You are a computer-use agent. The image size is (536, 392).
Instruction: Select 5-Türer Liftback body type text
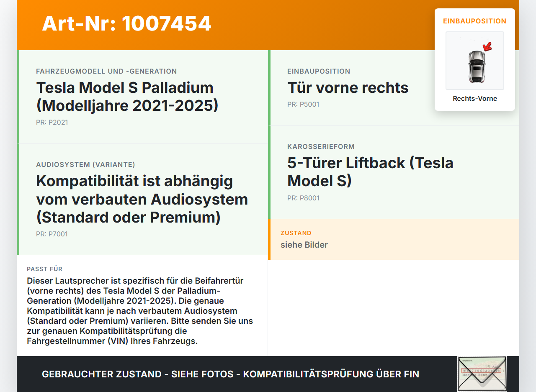point(370,172)
